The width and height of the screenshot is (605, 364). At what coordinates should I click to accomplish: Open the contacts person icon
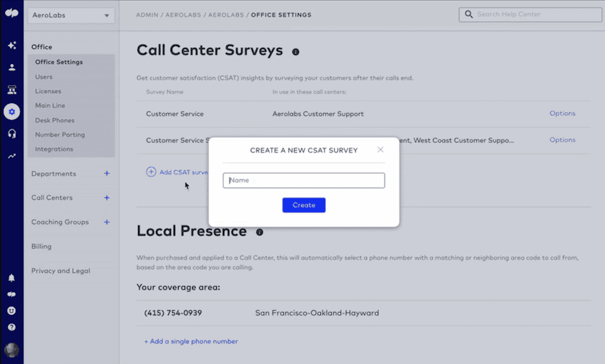tap(11, 68)
